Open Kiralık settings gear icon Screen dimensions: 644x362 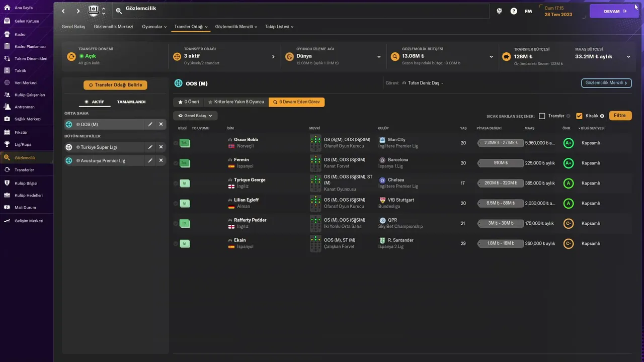pyautogui.click(x=602, y=116)
